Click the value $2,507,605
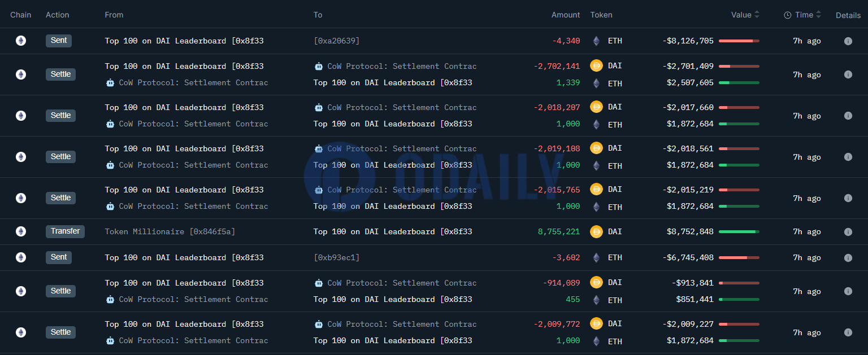This screenshot has width=868, height=355. 690,82
